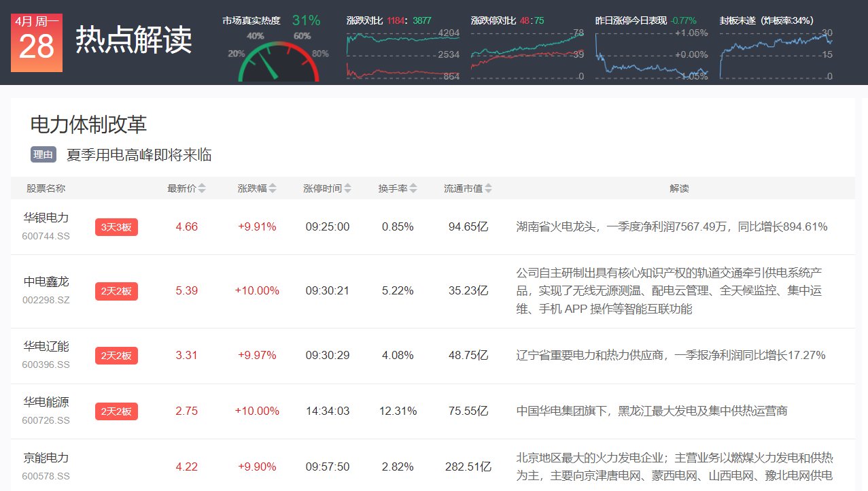
Task: Click the 理由 tag
Action: (44, 155)
